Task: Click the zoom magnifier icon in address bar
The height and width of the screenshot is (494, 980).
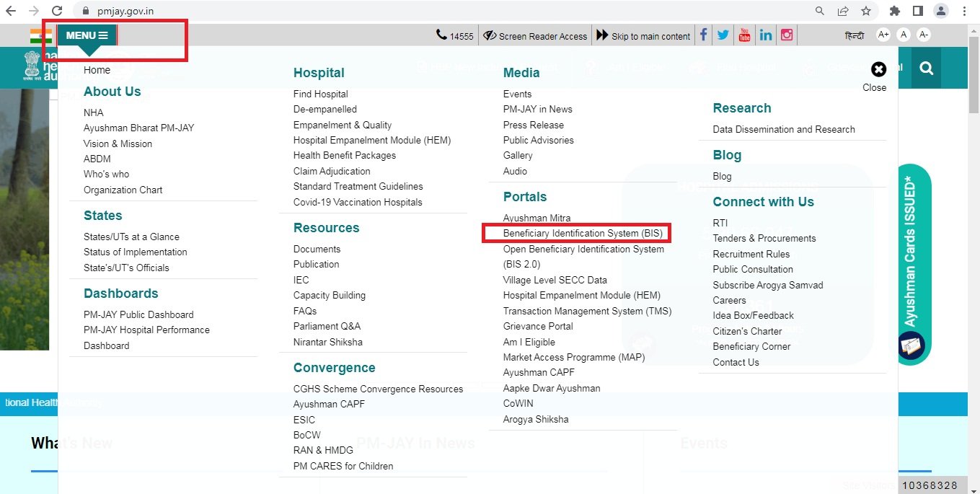Action: pos(820,11)
